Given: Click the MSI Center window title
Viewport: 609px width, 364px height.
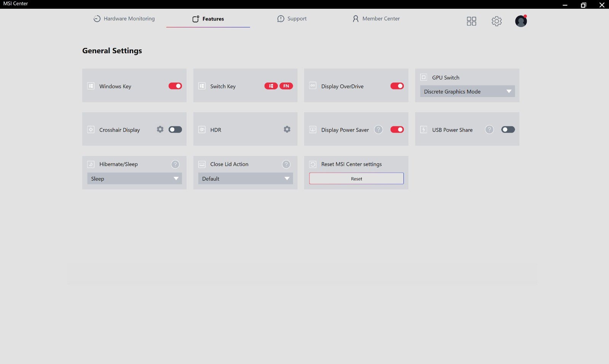Looking at the screenshot, I should click(16, 3).
